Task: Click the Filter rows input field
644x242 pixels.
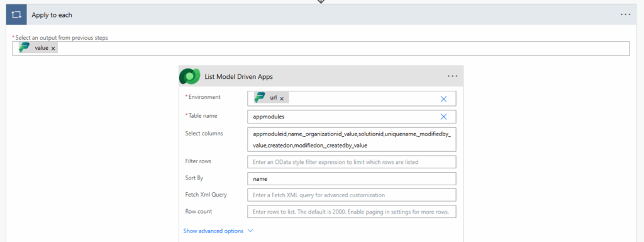Action: (x=352, y=162)
